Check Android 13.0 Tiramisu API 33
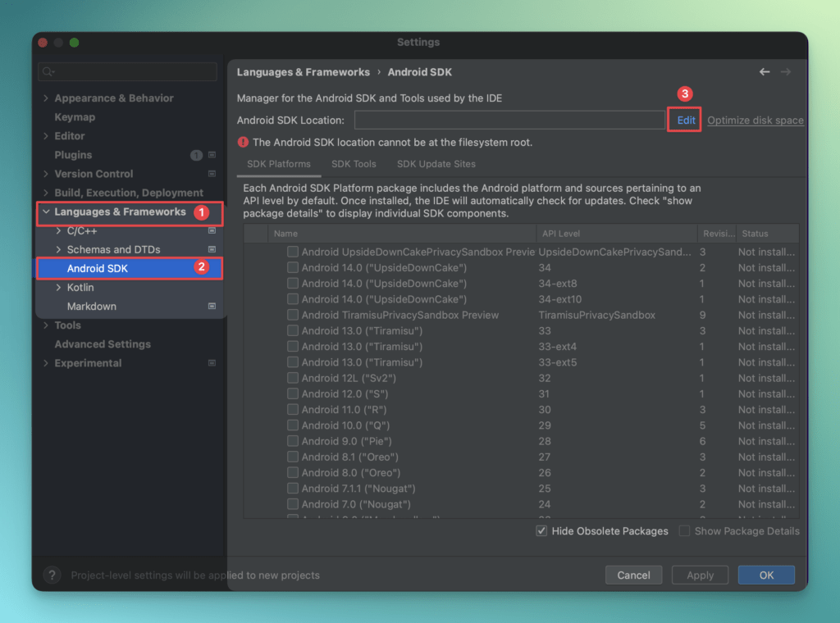 [x=293, y=330]
